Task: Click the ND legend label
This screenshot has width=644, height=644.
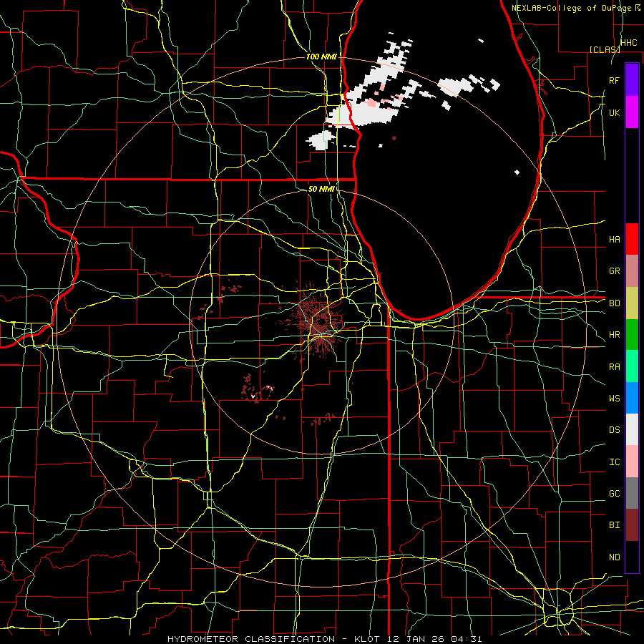Action: pyautogui.click(x=615, y=557)
